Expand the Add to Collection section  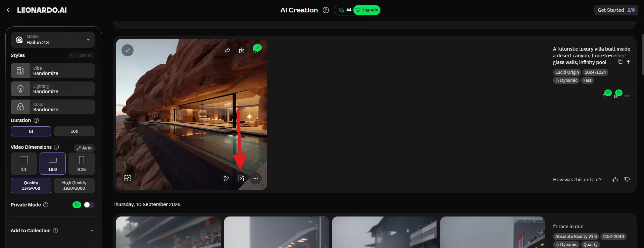click(x=53, y=231)
